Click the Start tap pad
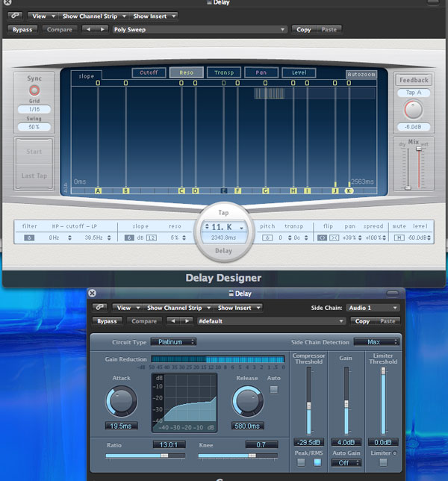 click(34, 152)
